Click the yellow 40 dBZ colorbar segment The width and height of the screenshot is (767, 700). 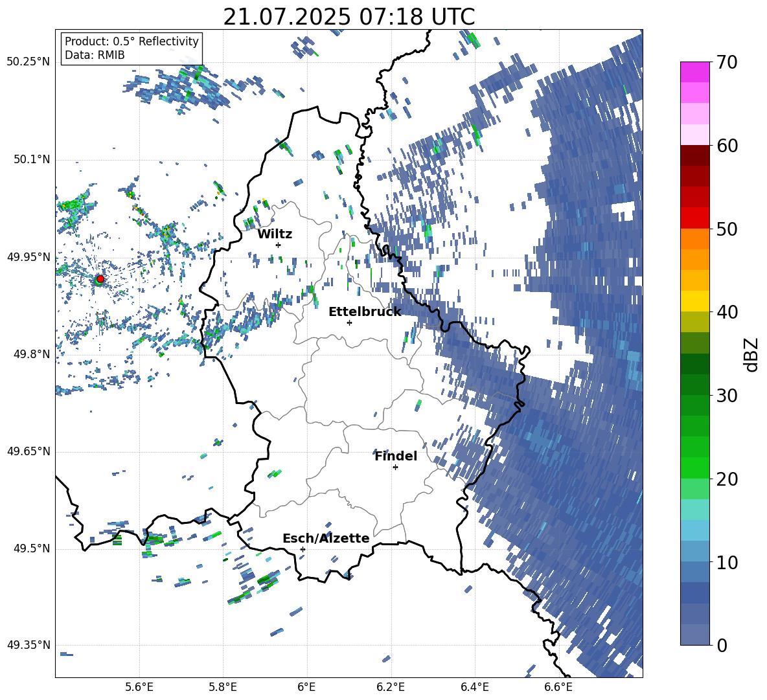pyautogui.click(x=694, y=301)
